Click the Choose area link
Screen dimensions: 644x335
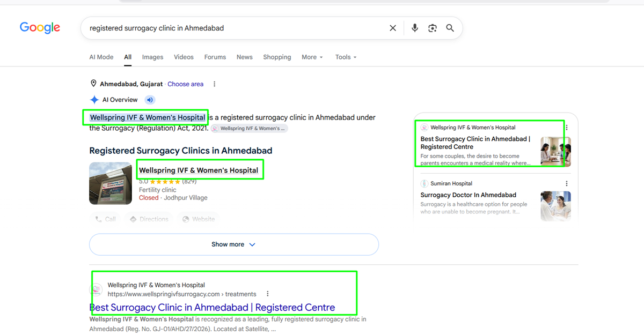pos(186,84)
